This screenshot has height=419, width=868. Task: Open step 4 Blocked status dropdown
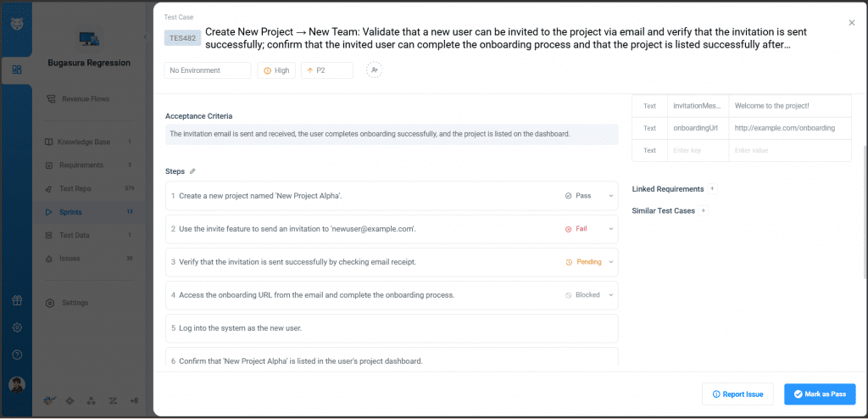(589, 295)
